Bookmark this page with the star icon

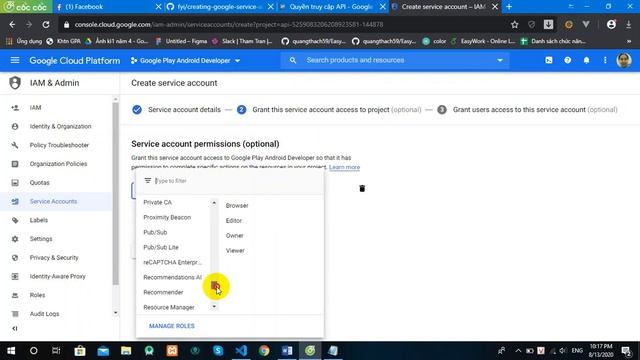click(514, 24)
